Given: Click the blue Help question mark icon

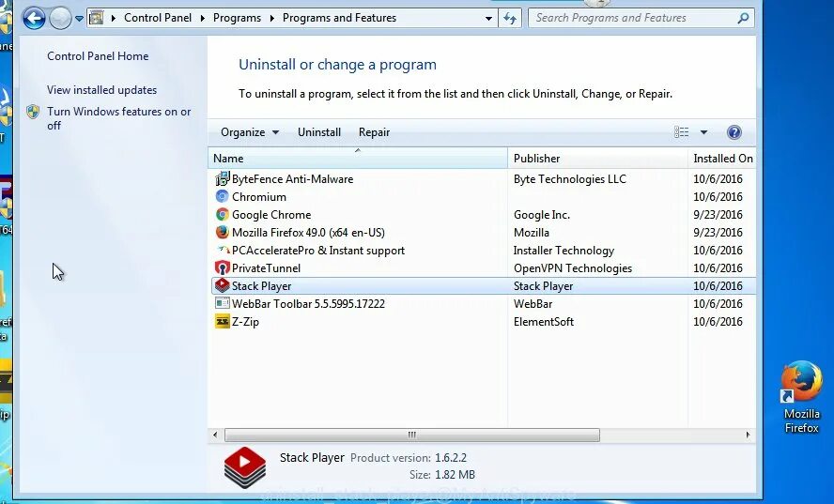Looking at the screenshot, I should click(x=734, y=132).
